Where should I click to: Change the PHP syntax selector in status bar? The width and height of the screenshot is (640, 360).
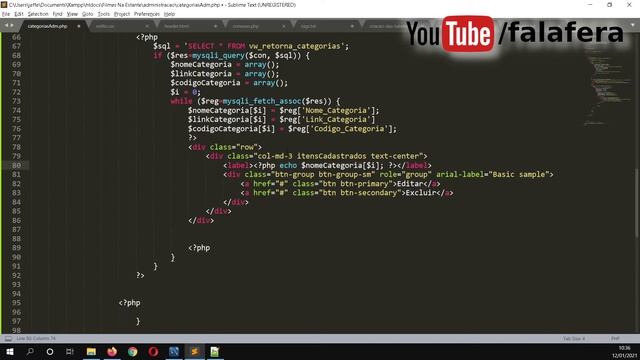(615, 338)
